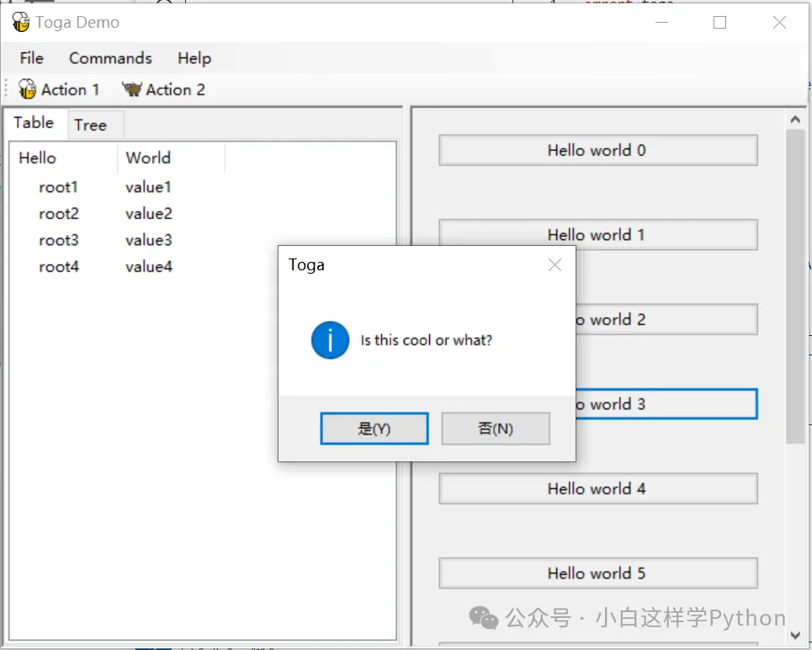812x650 pixels.
Task: Switch to the Tree tab
Action: click(x=91, y=125)
